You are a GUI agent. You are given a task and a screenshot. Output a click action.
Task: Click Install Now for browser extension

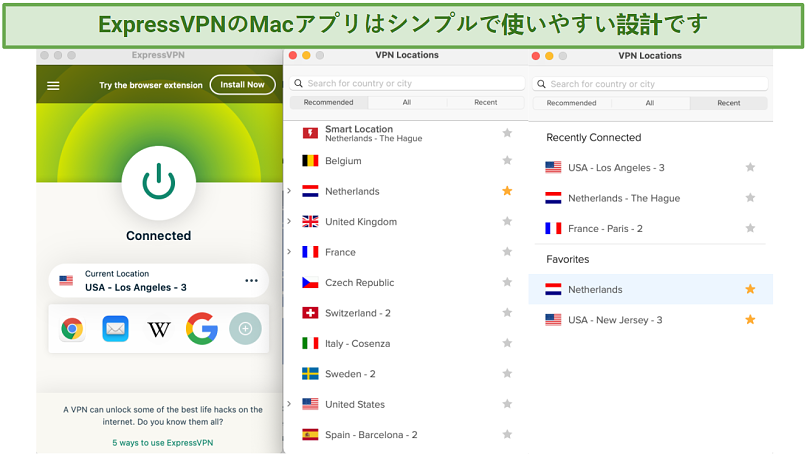pos(242,85)
